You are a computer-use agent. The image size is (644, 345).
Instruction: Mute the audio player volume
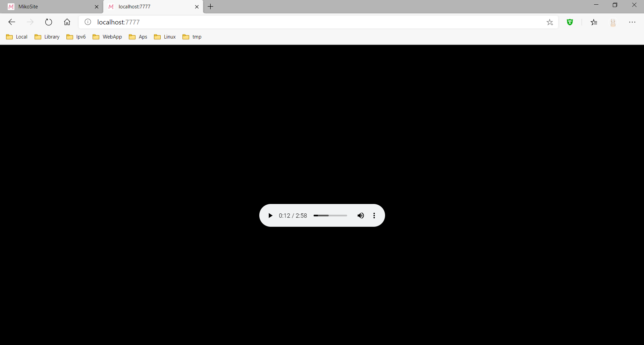click(x=361, y=216)
